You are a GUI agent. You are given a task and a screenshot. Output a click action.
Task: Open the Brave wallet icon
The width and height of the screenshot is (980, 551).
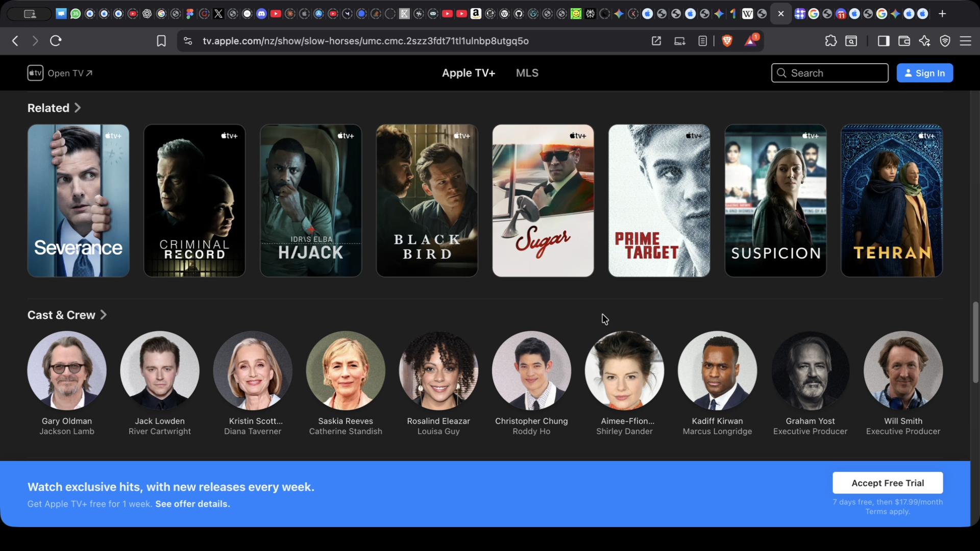tap(904, 41)
